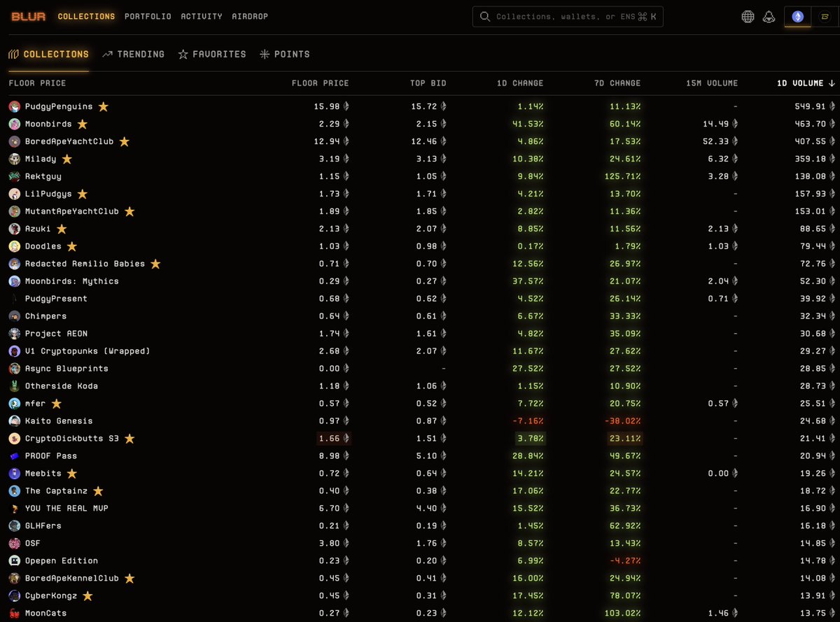This screenshot has width=840, height=622.
Task: Click the Kaito Genesis avatar icon
Action: coord(15,421)
